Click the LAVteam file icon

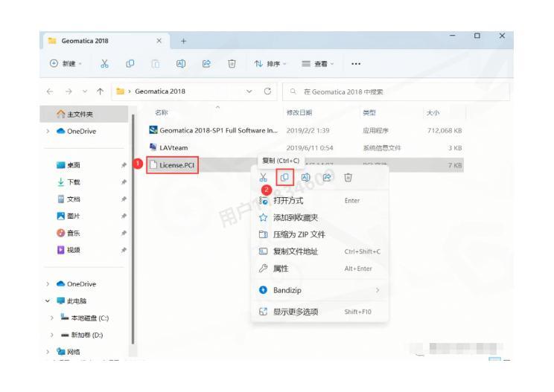(x=153, y=147)
